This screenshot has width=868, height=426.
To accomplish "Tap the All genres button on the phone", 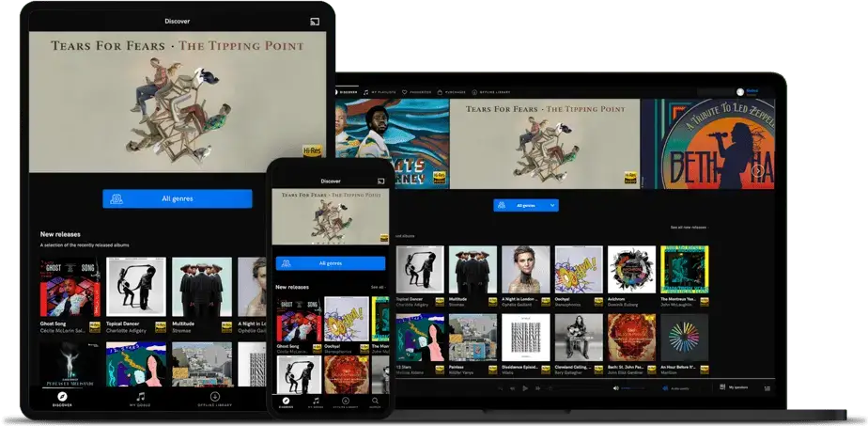I will 329,263.
